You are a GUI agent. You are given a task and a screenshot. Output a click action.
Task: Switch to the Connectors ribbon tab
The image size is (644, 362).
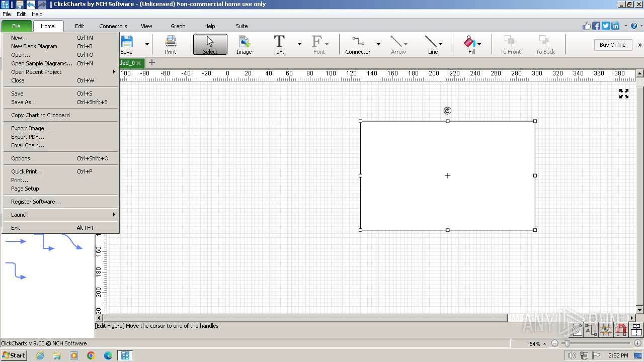point(113,26)
